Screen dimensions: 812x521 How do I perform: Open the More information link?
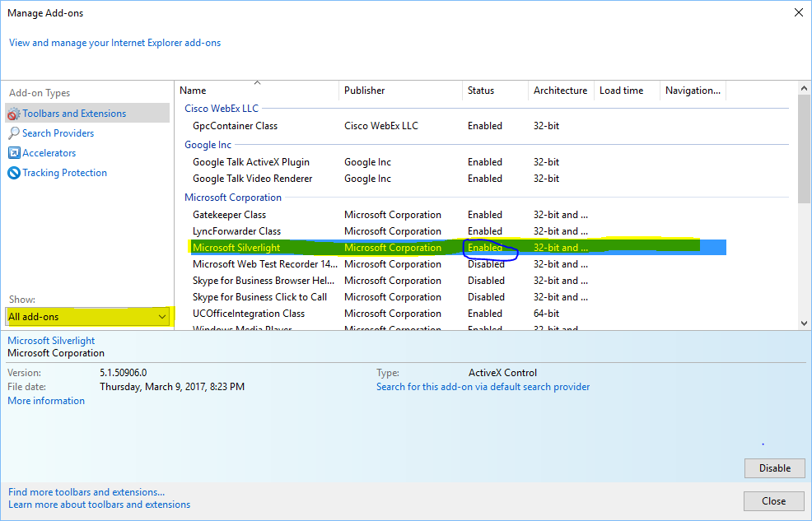coord(46,401)
